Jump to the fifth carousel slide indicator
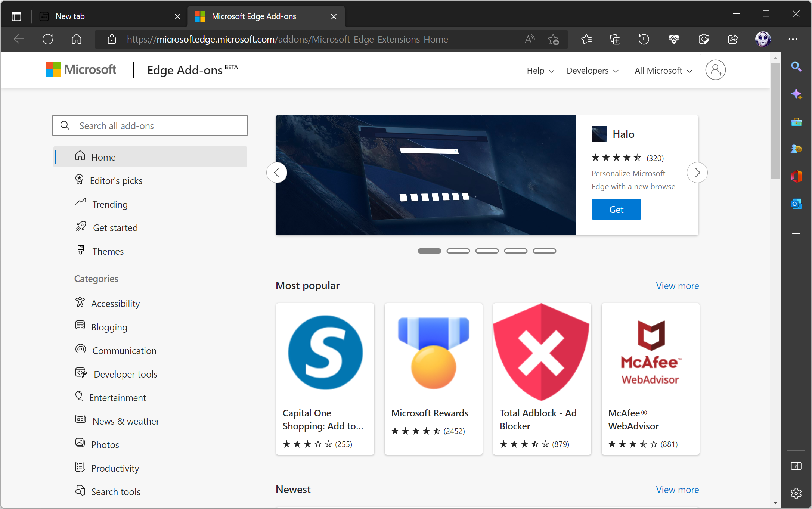This screenshot has width=812, height=509. coord(544,251)
